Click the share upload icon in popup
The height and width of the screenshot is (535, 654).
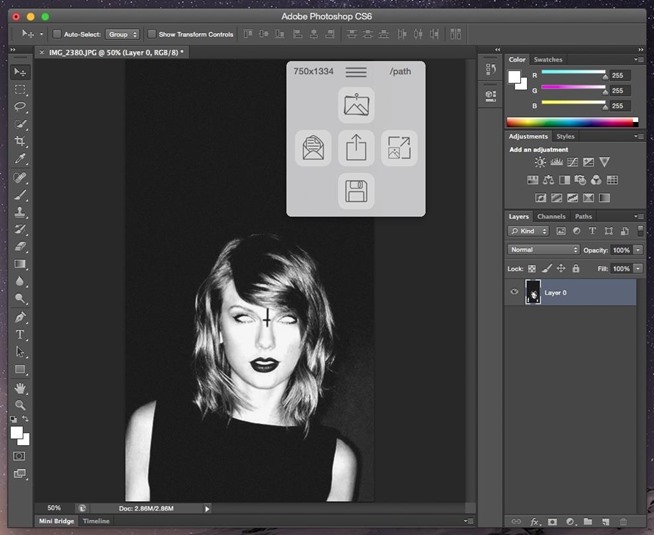tap(356, 148)
